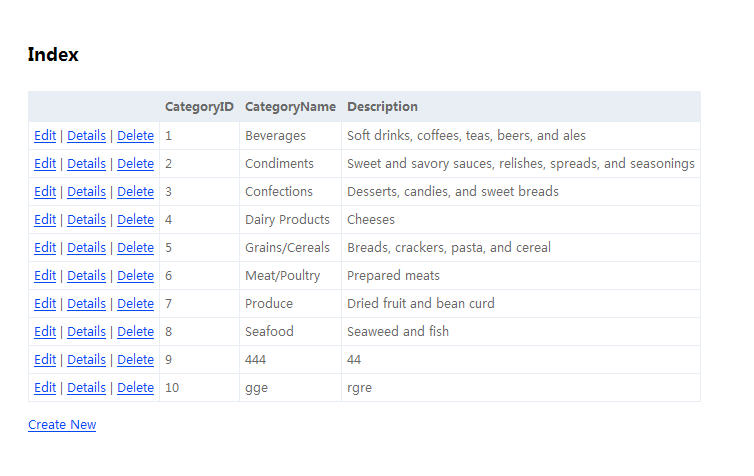Image resolution: width=754 pixels, height=476 pixels.
Task: Delete the Meat/Poultry row
Action: [135, 276]
